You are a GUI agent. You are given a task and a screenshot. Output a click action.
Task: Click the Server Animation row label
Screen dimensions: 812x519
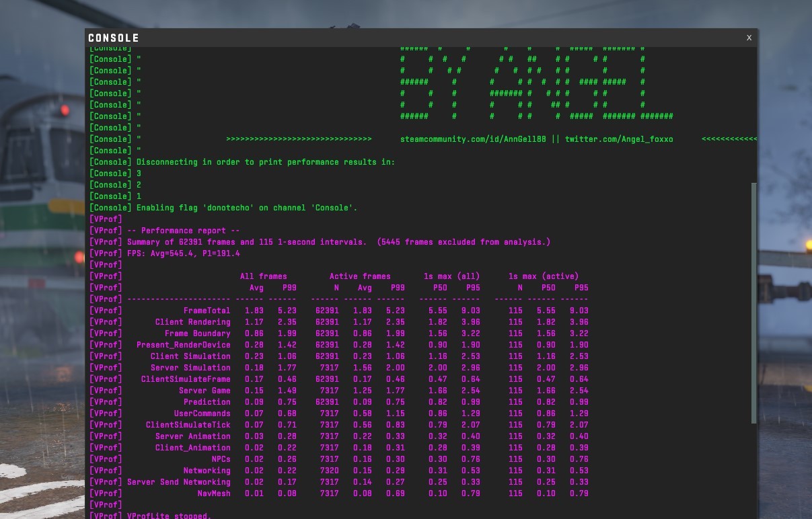click(x=192, y=436)
